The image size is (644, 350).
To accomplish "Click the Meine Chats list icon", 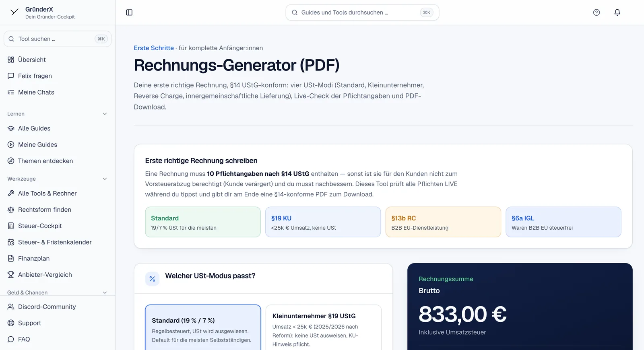I will (11, 92).
